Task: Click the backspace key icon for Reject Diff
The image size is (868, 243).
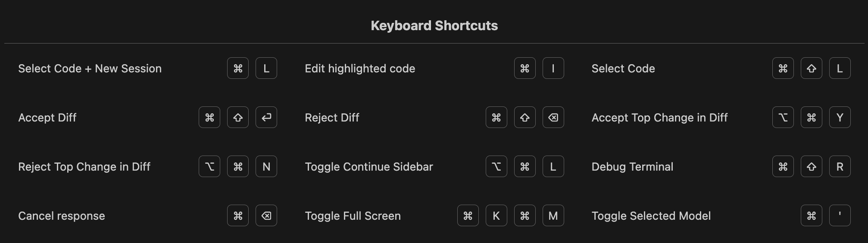Action: [553, 117]
